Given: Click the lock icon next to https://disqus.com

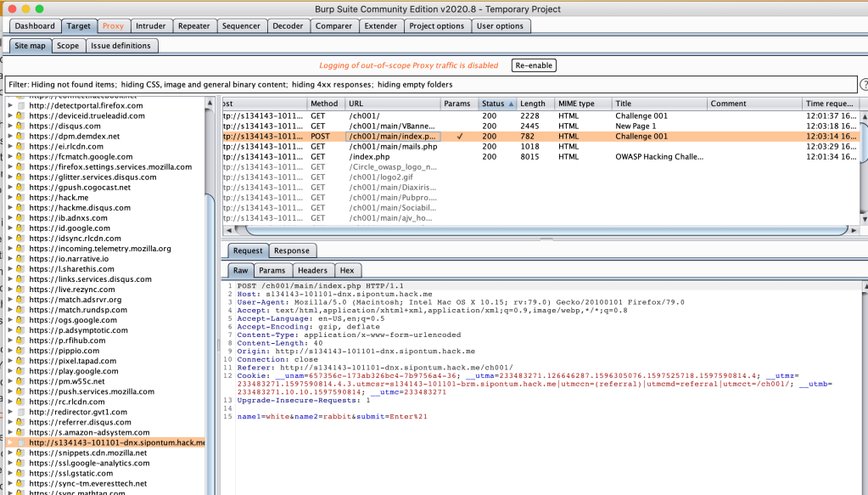Looking at the screenshot, I should pyautogui.click(x=20, y=126).
